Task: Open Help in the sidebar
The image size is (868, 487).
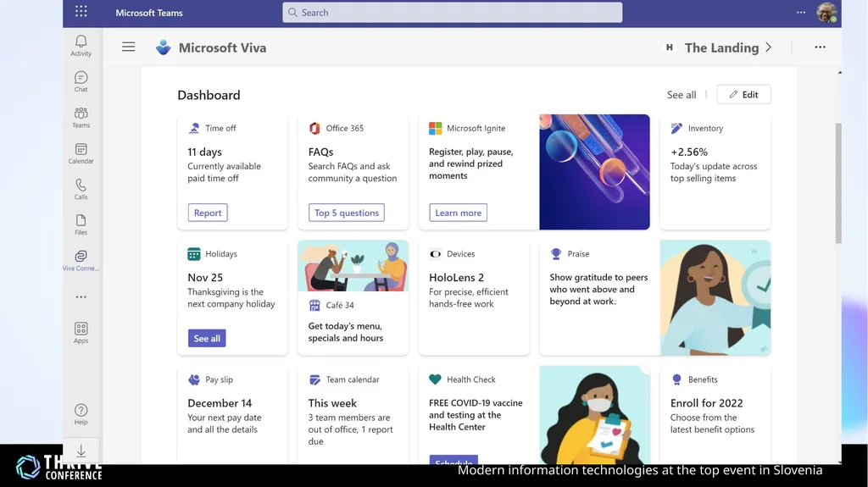Action: (x=81, y=414)
